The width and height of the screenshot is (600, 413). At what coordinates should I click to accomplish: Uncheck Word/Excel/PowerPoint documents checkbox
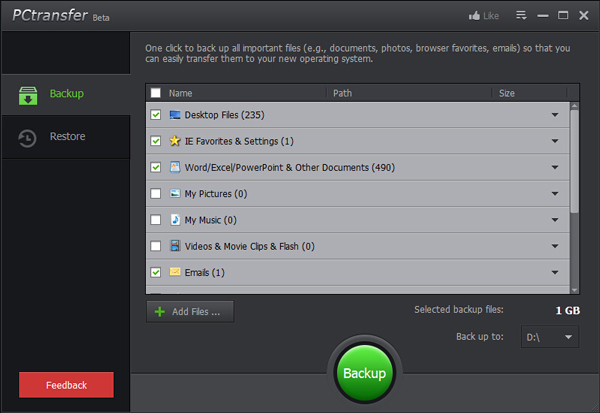(x=156, y=167)
